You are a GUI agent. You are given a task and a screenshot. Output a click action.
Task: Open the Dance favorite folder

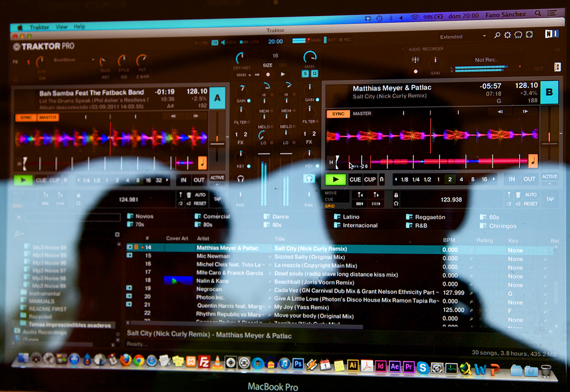pos(276,217)
